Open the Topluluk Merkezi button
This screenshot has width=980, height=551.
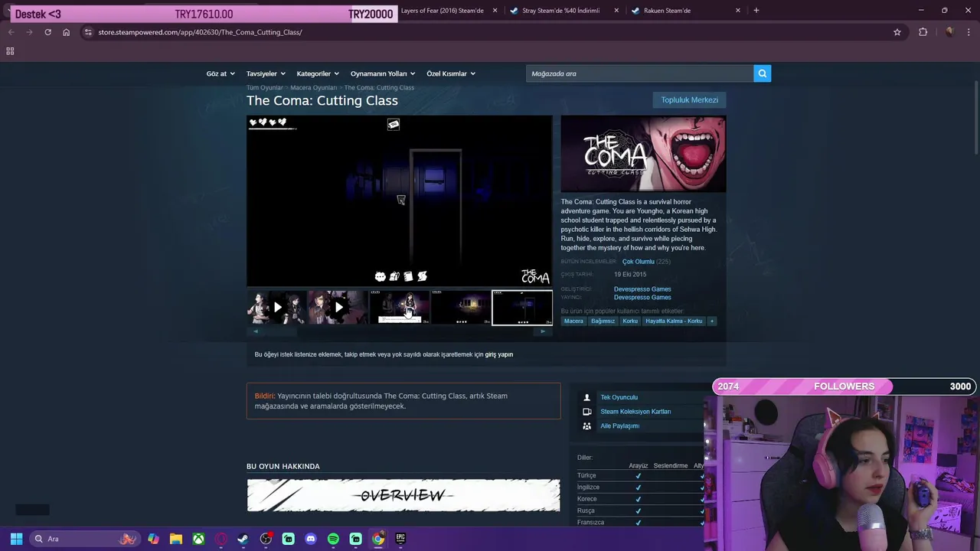tap(690, 100)
